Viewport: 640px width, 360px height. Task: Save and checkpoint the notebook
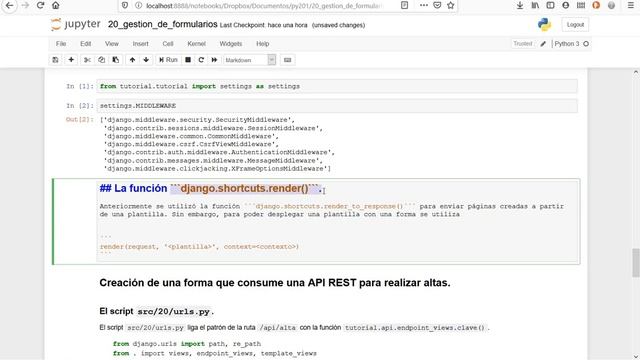56,60
